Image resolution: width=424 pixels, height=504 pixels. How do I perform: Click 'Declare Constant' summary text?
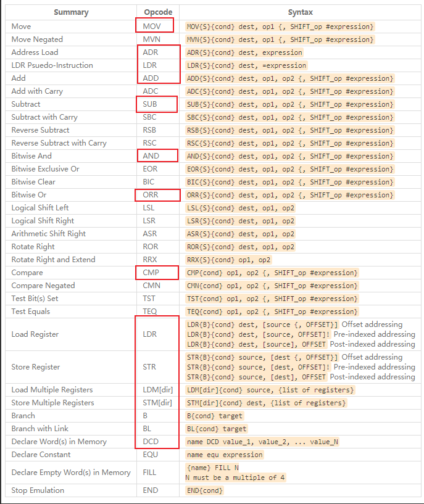pyautogui.click(x=41, y=455)
